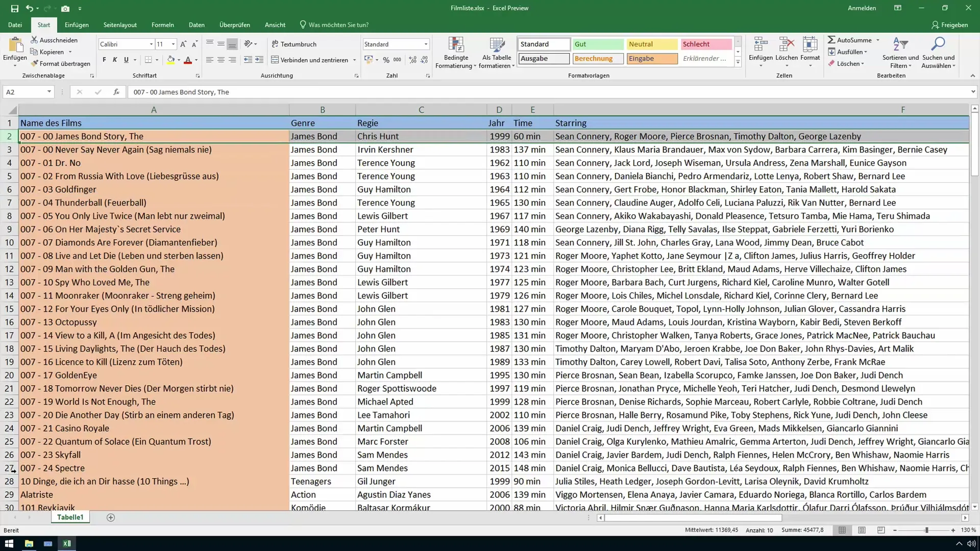The width and height of the screenshot is (980, 551).
Task: Apply the Berechnung cell style
Action: click(x=598, y=58)
